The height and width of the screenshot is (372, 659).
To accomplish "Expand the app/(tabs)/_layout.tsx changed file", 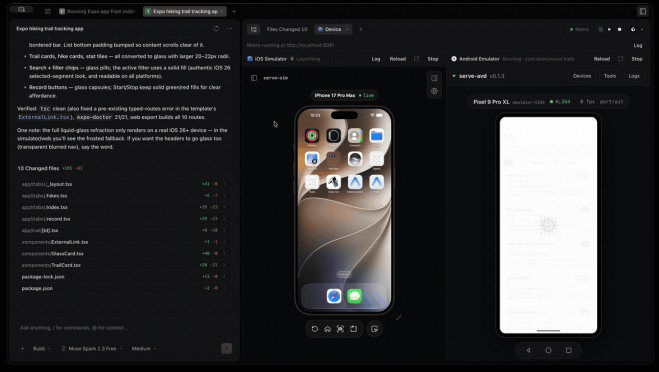I will pos(124,184).
